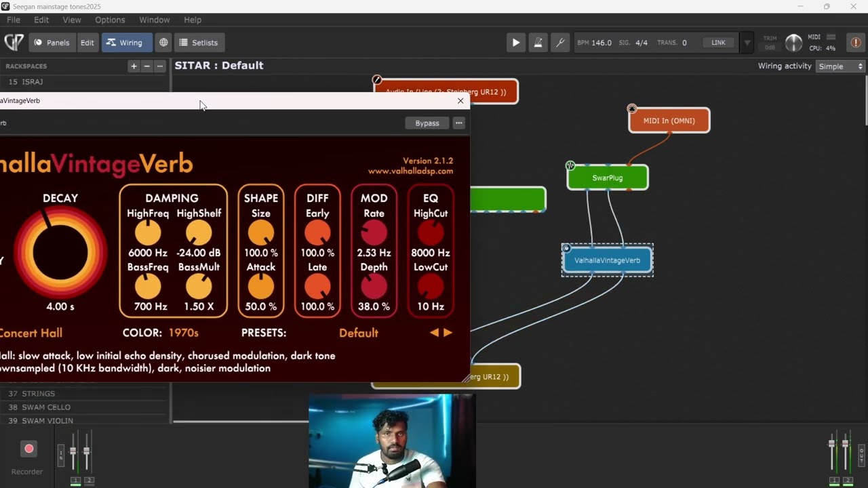The image size is (868, 488).
Task: Select the ValhallaVintageVerb wiring block
Action: click(608, 260)
